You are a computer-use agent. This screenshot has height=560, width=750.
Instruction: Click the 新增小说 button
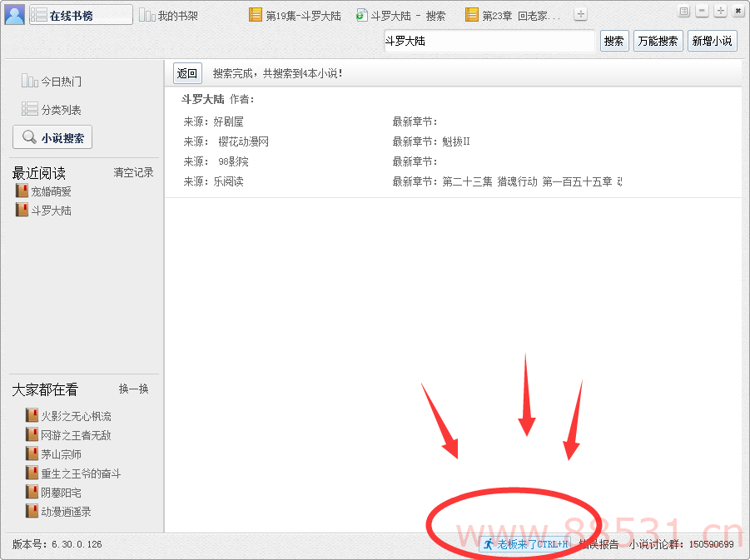pyautogui.click(x=712, y=41)
